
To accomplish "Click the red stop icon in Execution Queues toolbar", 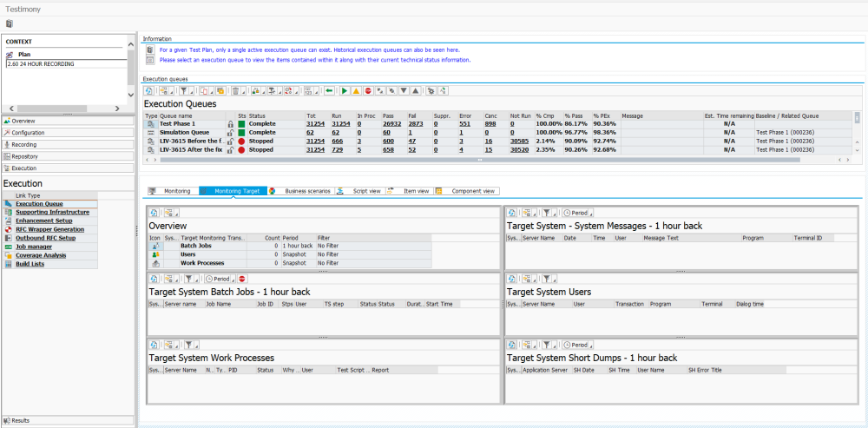I will click(x=368, y=90).
